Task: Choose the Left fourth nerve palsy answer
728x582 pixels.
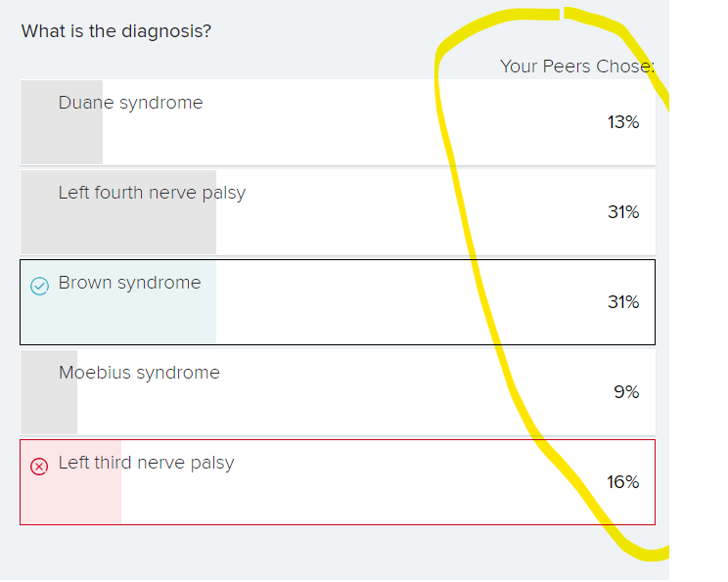Action: click(x=152, y=193)
